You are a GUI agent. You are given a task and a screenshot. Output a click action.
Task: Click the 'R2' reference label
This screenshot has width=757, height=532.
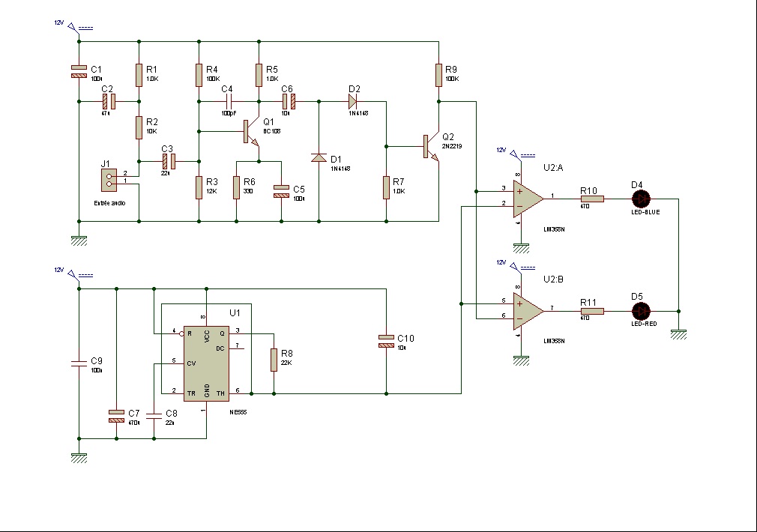(152, 122)
